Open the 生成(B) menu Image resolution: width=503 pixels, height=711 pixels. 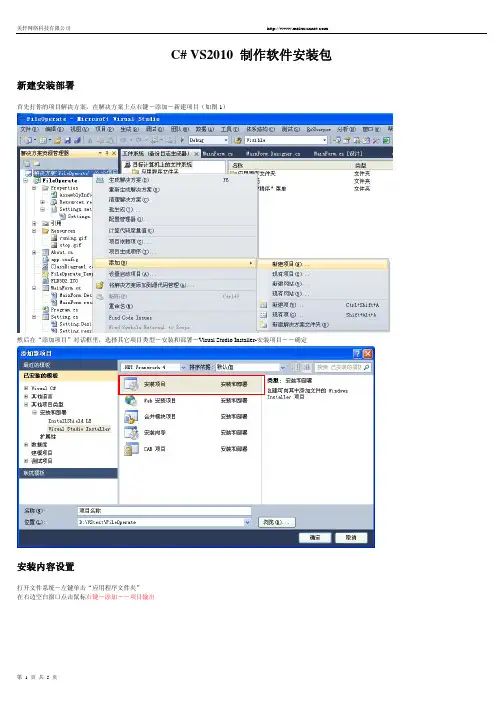[129, 129]
